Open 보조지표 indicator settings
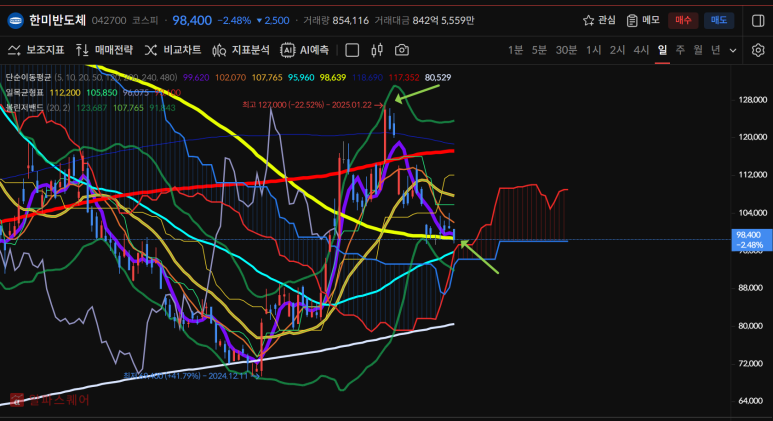This screenshot has width=773, height=421. (36, 50)
